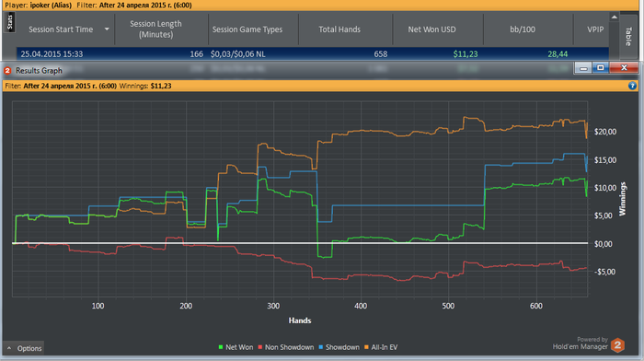
Task: Toggle Non Showdown red legend swatch
Action: click(260, 347)
